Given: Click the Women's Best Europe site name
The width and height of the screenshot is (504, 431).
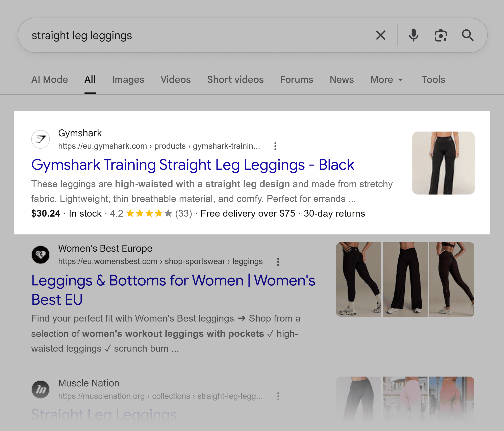Looking at the screenshot, I should click(x=105, y=248).
